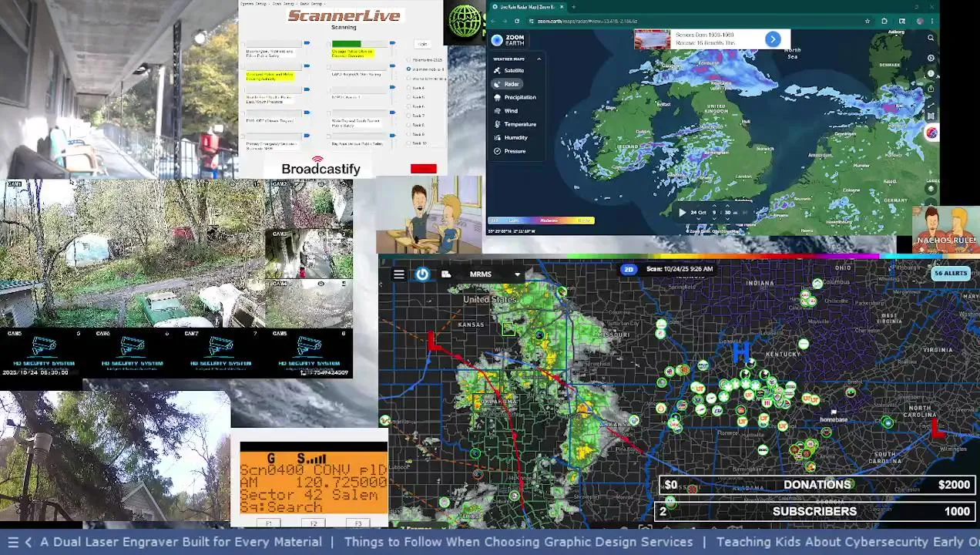Click the Hold button in ScannerLive
The width and height of the screenshot is (980, 555).
pos(422,44)
